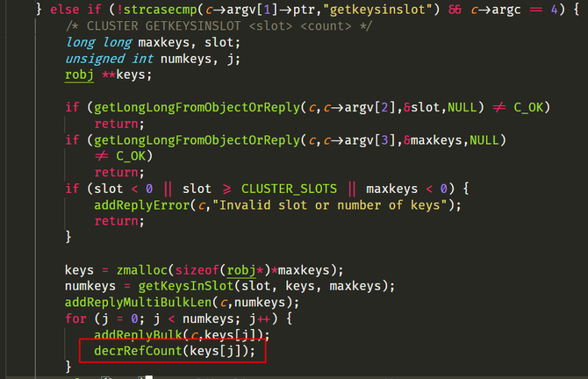Click the else keyword on first line
Screen dimensions: 588x379
click(x=64, y=10)
